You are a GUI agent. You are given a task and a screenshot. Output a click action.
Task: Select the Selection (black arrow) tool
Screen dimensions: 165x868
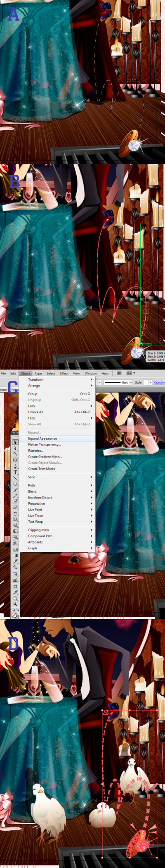(15, 442)
